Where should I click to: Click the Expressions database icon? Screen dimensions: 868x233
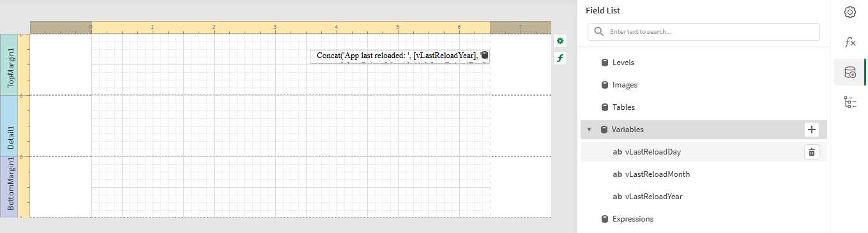point(604,219)
